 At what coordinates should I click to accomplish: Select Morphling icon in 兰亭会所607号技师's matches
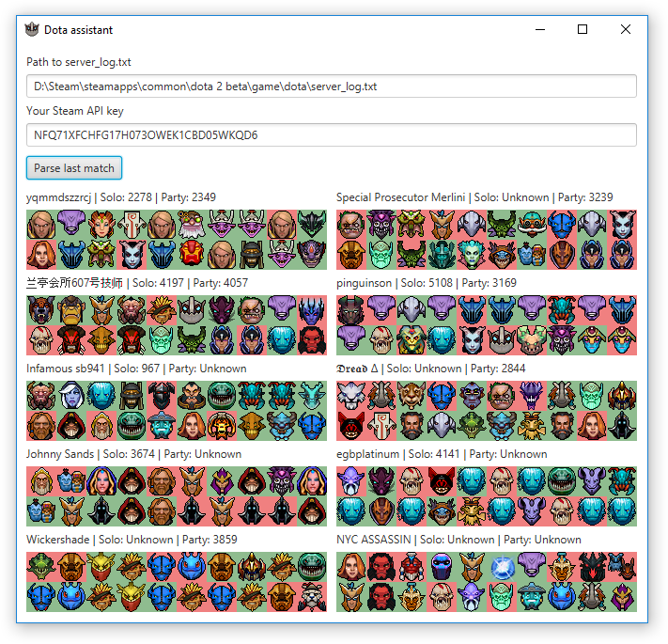[282, 340]
